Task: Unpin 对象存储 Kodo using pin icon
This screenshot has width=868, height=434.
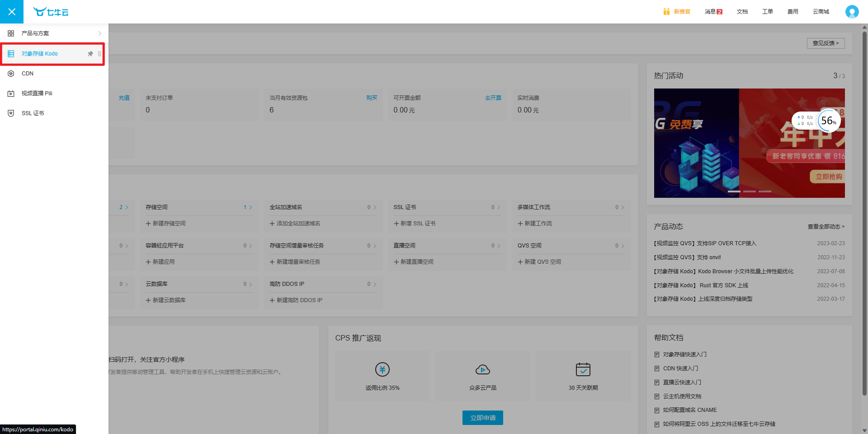Action: [x=90, y=54]
